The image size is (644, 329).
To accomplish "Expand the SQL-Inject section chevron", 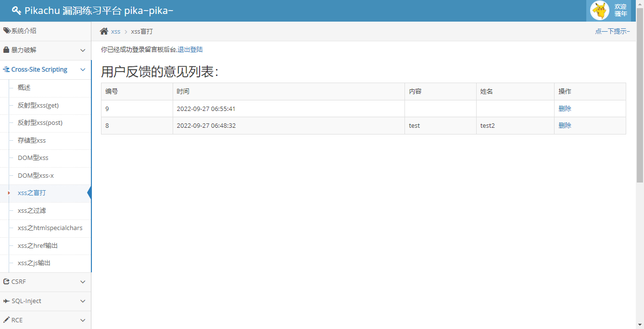I will point(83,301).
